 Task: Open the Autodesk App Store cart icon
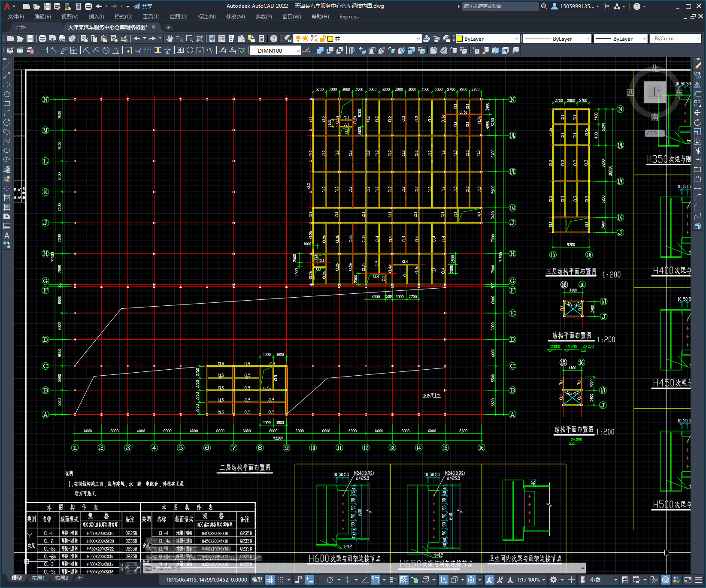(607, 6)
